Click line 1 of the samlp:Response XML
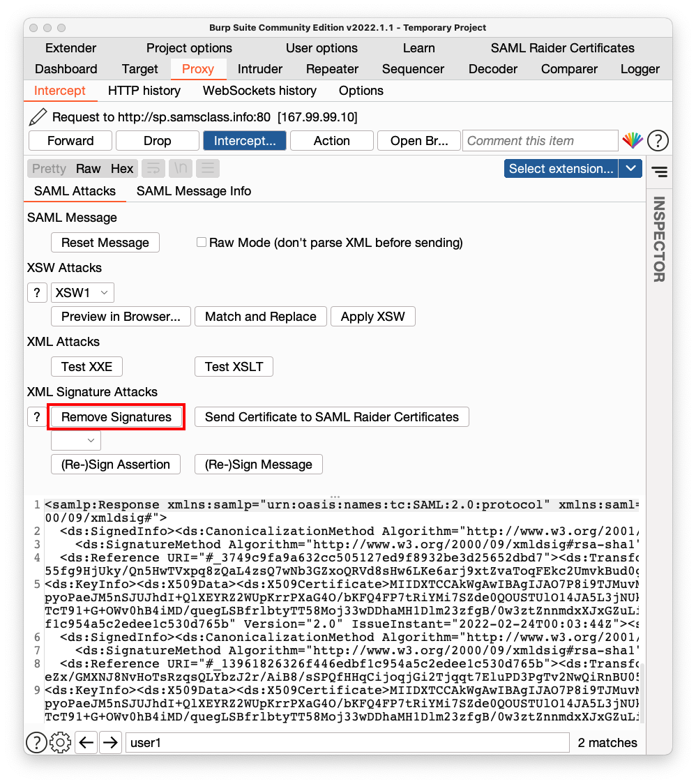 [342, 504]
